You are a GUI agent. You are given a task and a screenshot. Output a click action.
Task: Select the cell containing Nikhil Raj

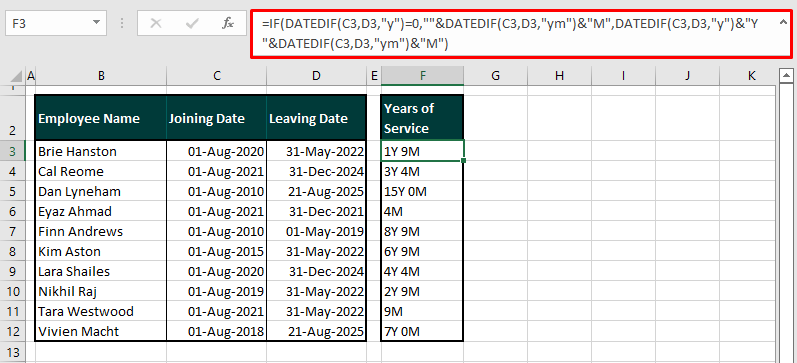[x=101, y=292]
